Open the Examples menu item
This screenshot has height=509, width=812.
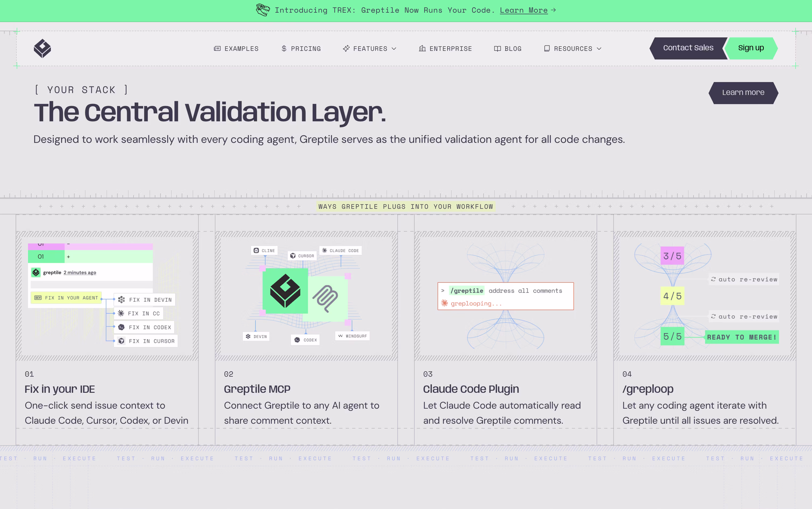coord(236,48)
